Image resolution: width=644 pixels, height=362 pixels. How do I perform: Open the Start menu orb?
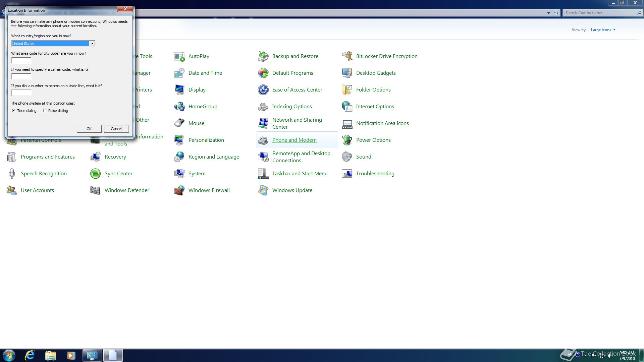[x=9, y=355]
